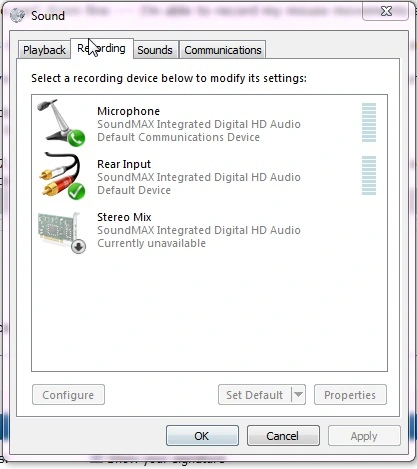
Task: Click the Microphone volume level meter
Action: pyautogui.click(x=369, y=122)
